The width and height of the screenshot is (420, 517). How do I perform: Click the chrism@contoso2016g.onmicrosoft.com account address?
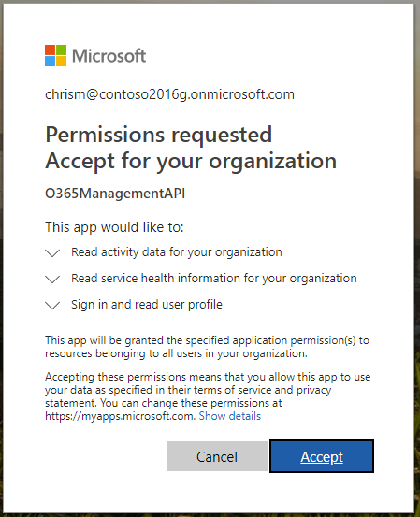coord(169,94)
